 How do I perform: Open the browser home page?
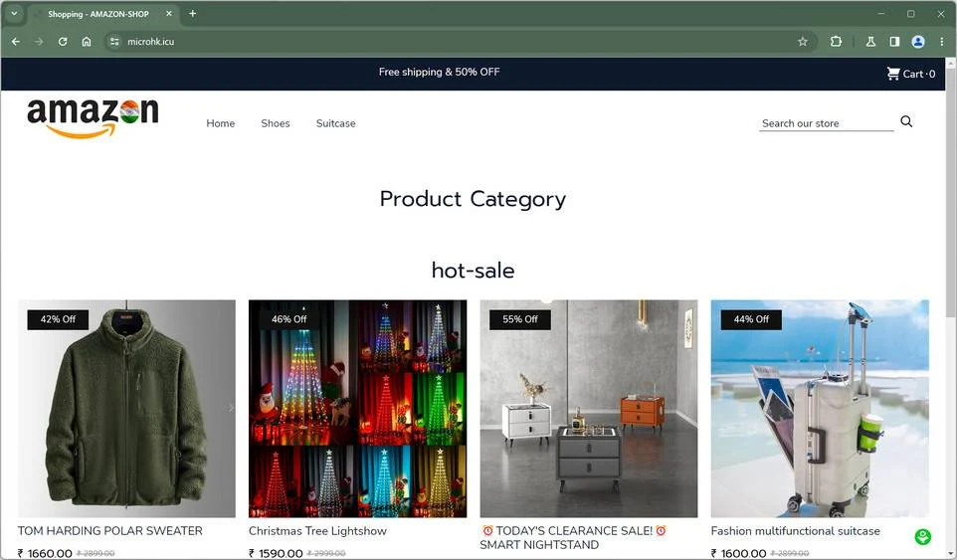(x=87, y=42)
